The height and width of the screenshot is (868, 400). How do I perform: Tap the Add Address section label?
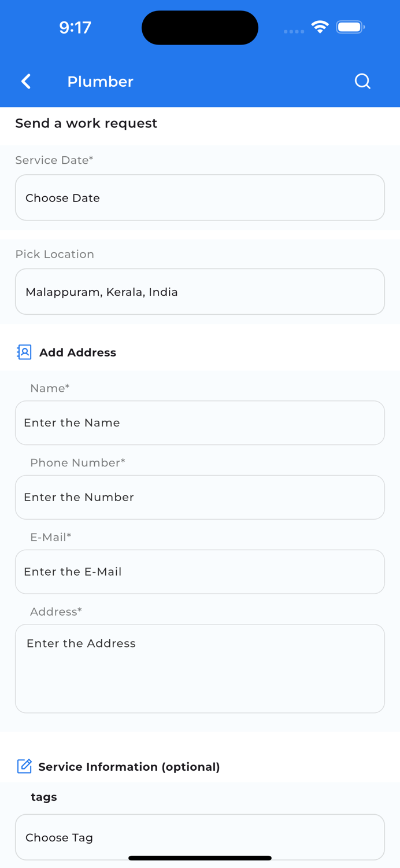pos(78,352)
